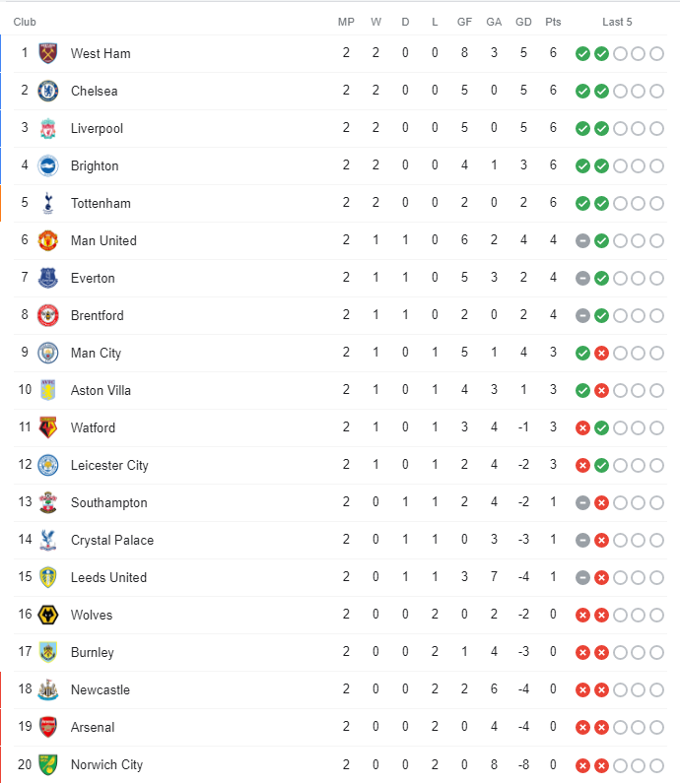Image resolution: width=680 pixels, height=784 pixels.
Task: Click the West Ham club crest
Action: pos(48,53)
